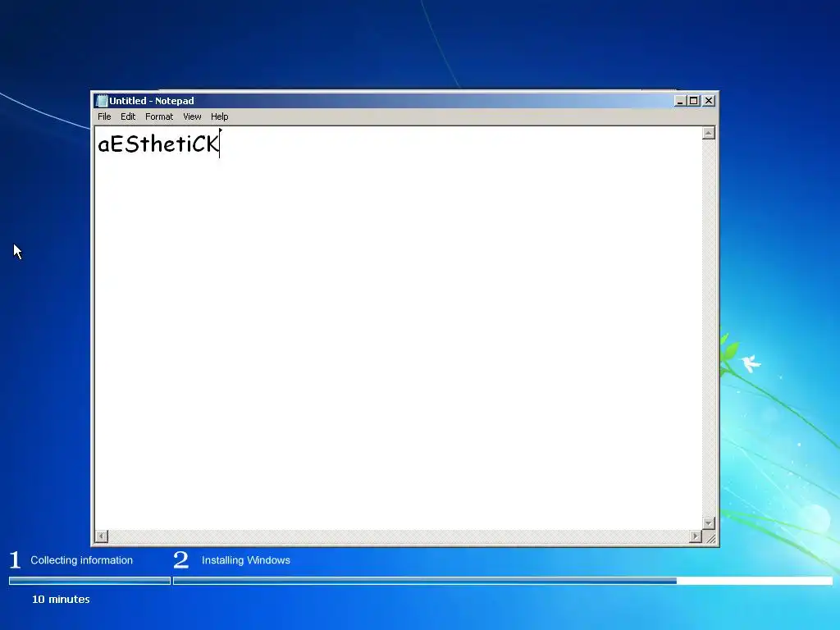Open the View menu

tap(192, 116)
